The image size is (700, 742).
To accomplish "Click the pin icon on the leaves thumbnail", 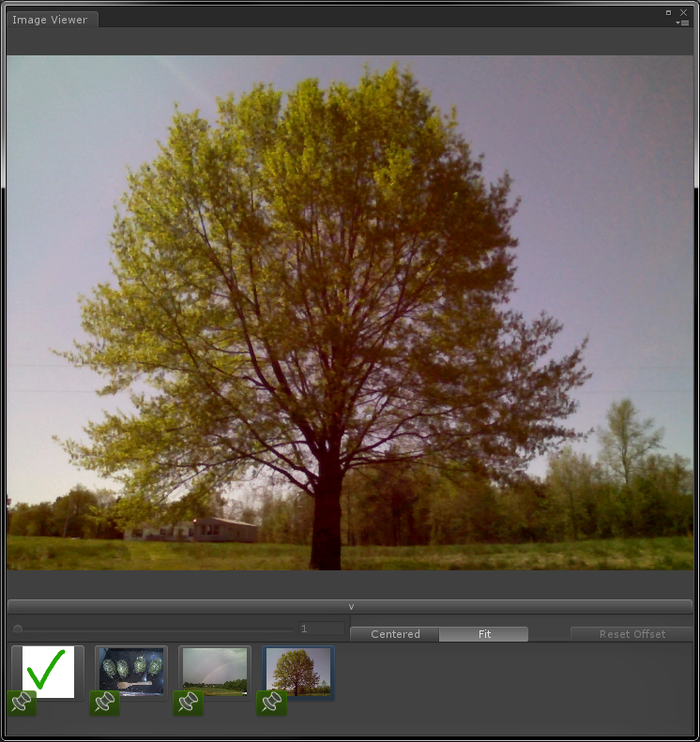I will tap(105, 702).
